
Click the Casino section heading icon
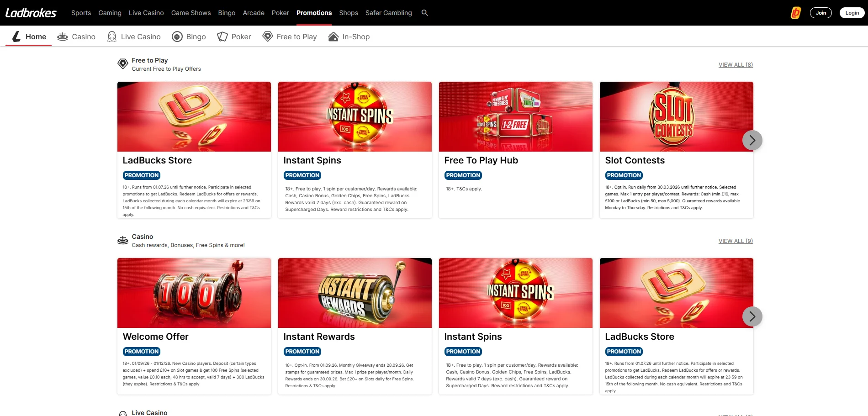coord(123,240)
